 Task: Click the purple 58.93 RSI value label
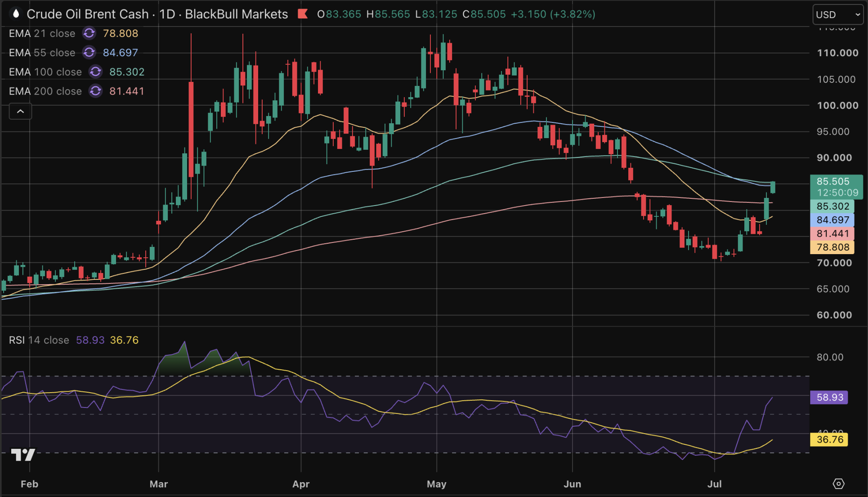[x=829, y=397]
